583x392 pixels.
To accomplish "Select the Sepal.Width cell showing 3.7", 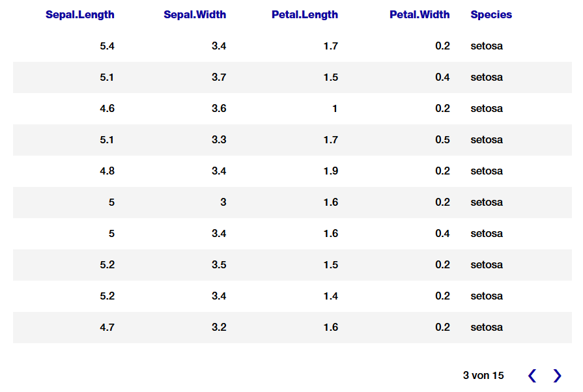I will point(219,77).
